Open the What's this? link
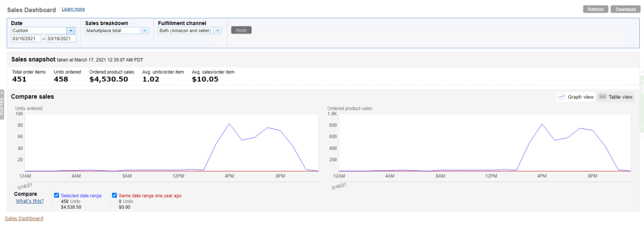644x233 pixels. click(30, 201)
